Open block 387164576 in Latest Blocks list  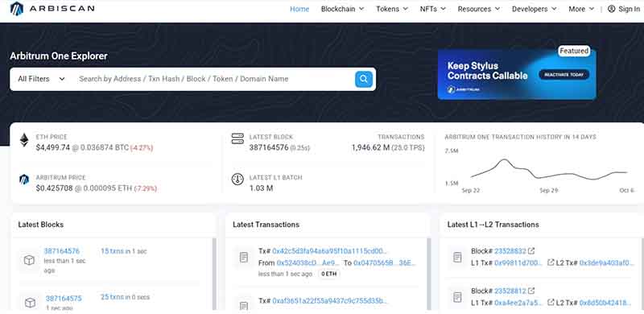[62, 251]
